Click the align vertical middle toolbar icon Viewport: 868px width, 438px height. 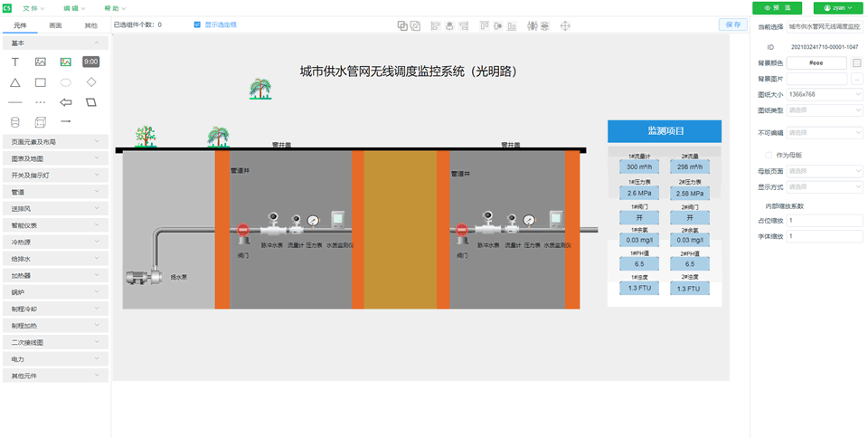tap(497, 25)
